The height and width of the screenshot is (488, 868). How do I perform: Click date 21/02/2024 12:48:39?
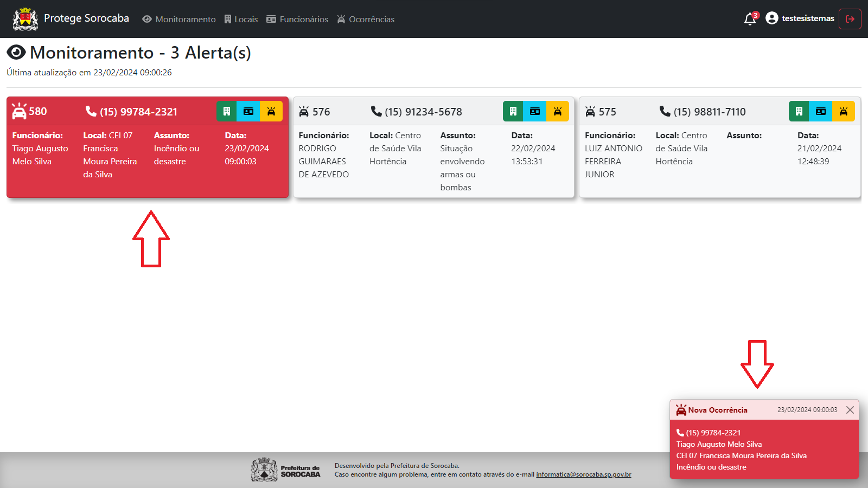tap(819, 155)
